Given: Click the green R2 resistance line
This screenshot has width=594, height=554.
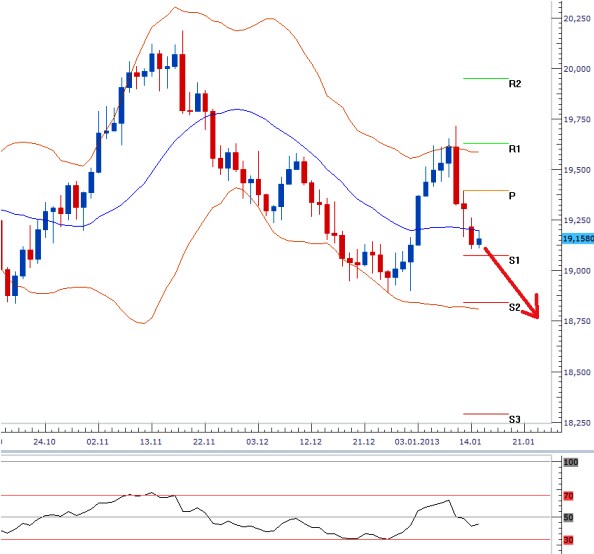Looking at the screenshot, I should pos(486,78).
